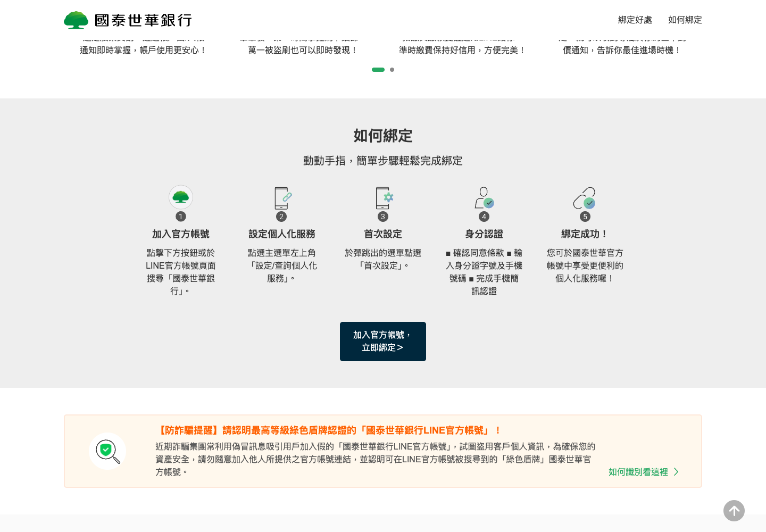
Task: Click the 國泰世華銀行 brand name text
Action: tap(143, 20)
